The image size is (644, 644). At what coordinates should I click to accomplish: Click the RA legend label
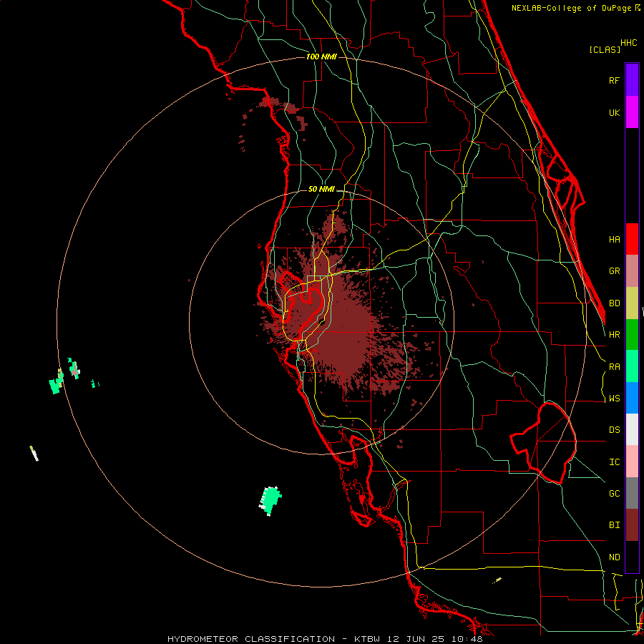coord(614,367)
